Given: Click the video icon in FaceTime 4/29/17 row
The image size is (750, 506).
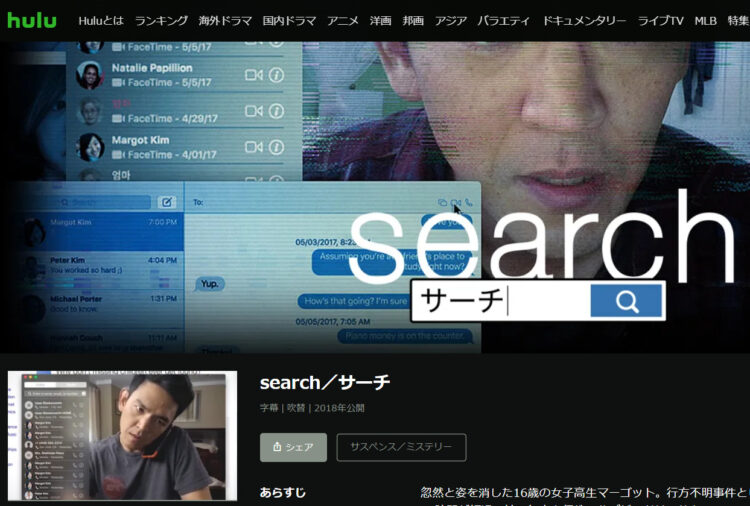Looking at the screenshot, I should coord(254,111).
